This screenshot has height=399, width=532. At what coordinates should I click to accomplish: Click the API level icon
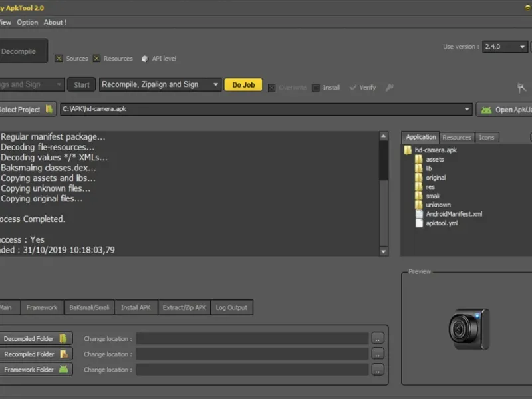145,59
